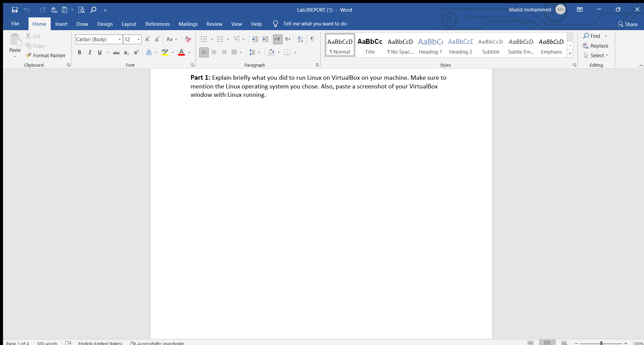Open spelling check from the Quick Access Toolbar
This screenshot has width=644, height=345.
tap(54, 10)
